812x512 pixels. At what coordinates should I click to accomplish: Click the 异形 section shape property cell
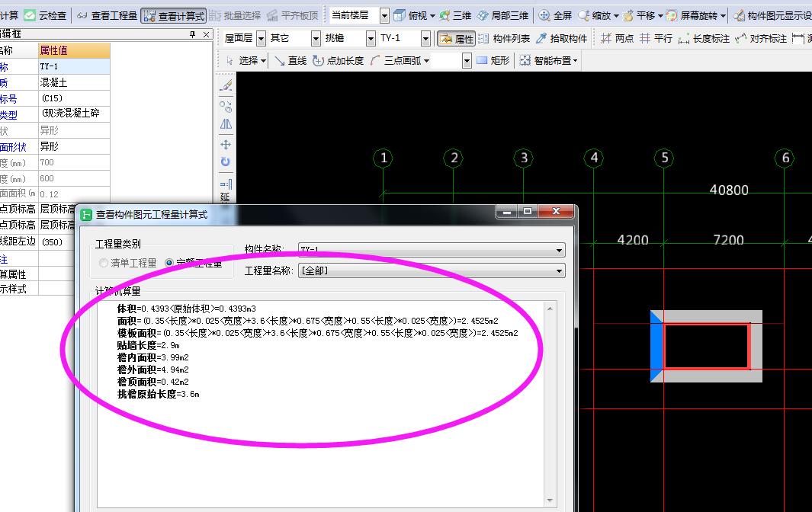pyautogui.click(x=74, y=146)
